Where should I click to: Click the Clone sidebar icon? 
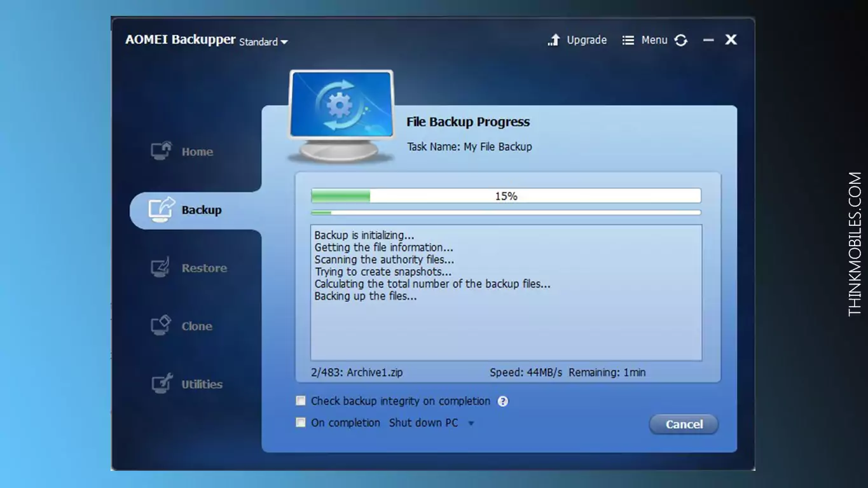[161, 325]
